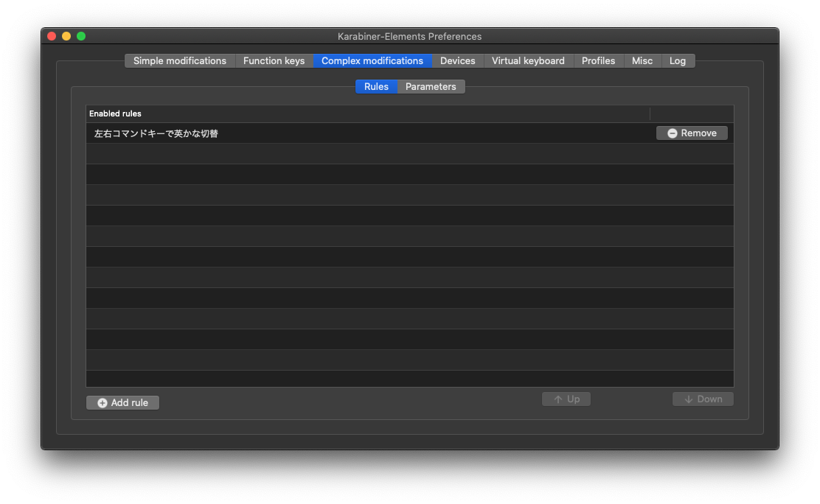Switch to the Parameters sub-tab
This screenshot has height=504, width=820.
[431, 87]
